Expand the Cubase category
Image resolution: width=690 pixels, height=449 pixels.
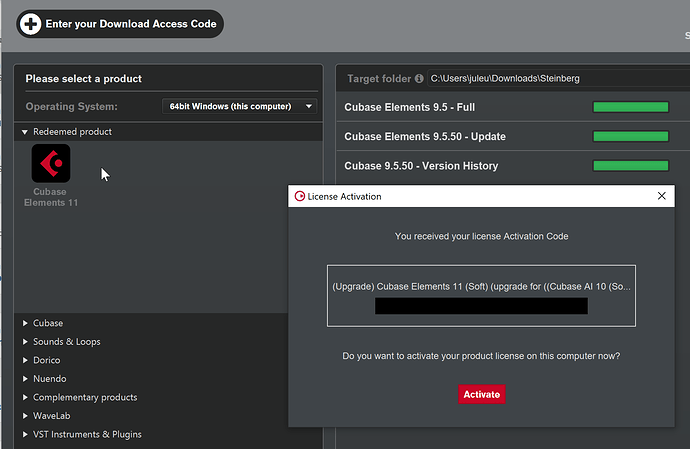point(25,323)
